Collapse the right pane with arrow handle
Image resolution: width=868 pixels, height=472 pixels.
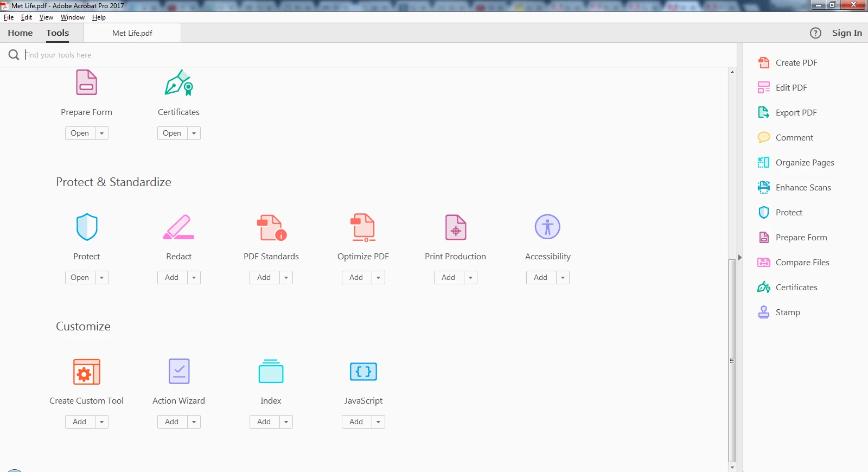739,258
